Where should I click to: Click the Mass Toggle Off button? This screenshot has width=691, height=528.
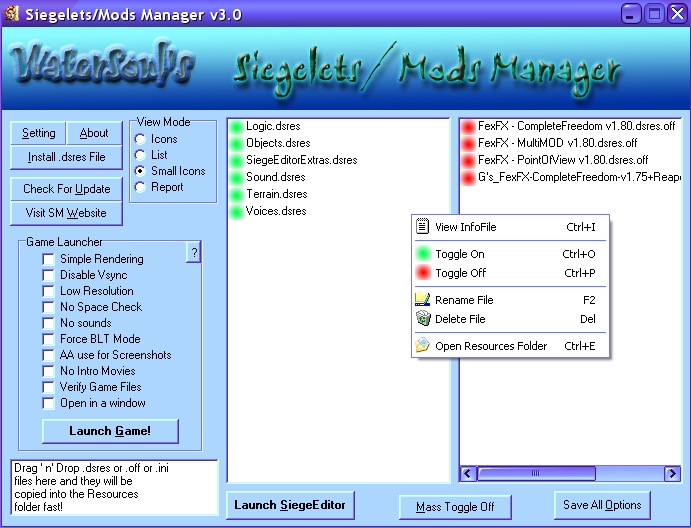pyautogui.click(x=455, y=507)
